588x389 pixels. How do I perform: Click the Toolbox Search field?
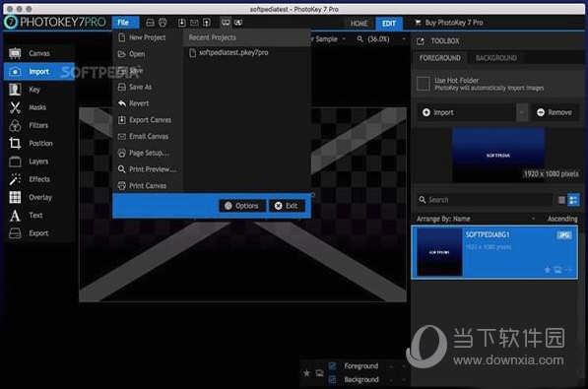coord(485,200)
